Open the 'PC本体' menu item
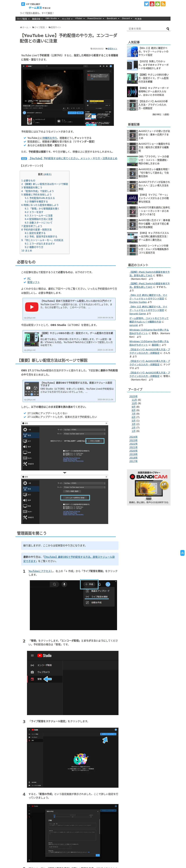 (x=138, y=19)
